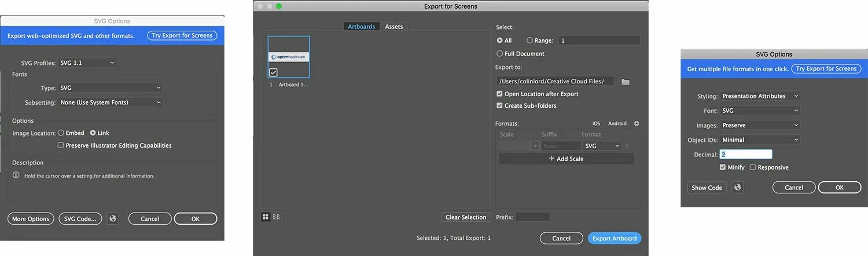The width and height of the screenshot is (868, 256).
Task: Click the globe icon next to Show Code
Action: tap(737, 188)
